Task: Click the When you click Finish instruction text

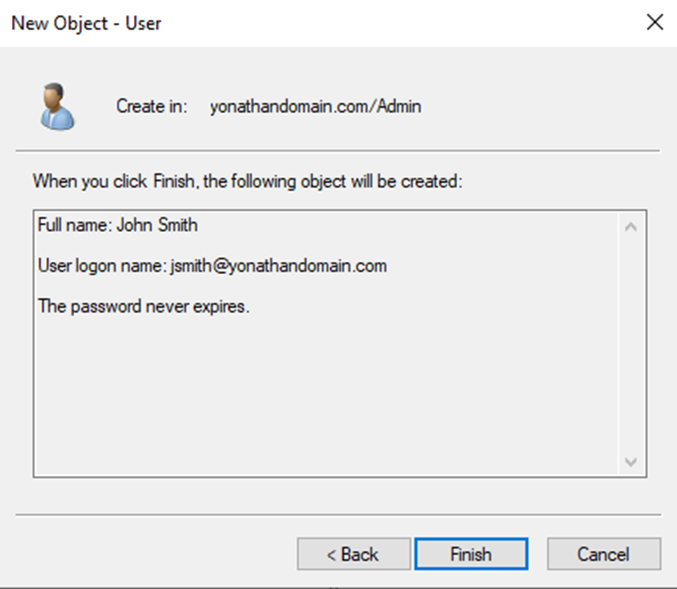Action: (x=247, y=181)
